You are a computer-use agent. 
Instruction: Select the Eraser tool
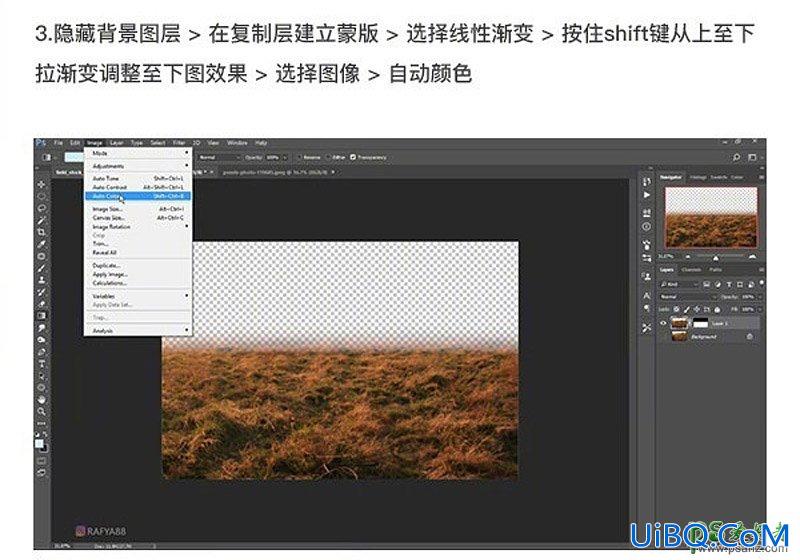click(41, 304)
